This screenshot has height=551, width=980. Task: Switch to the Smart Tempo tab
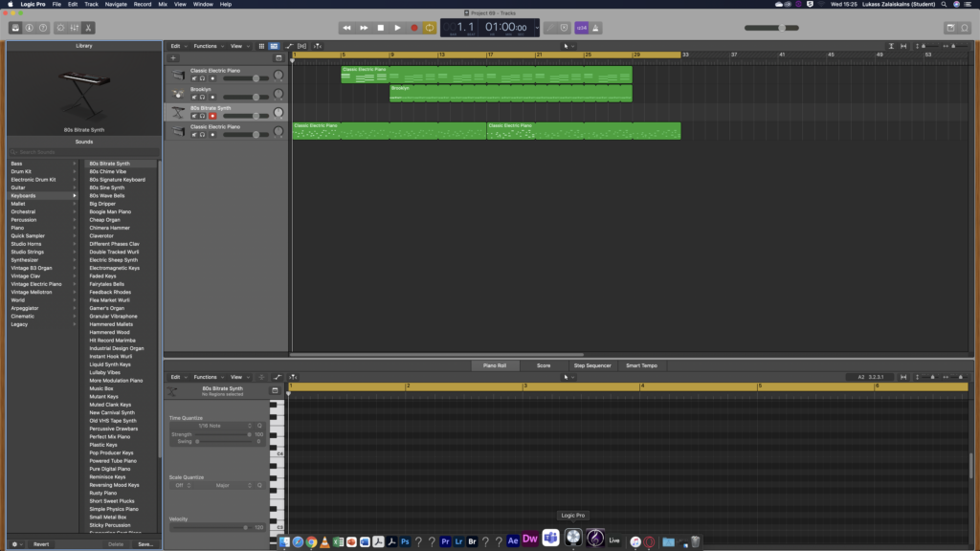coord(642,365)
